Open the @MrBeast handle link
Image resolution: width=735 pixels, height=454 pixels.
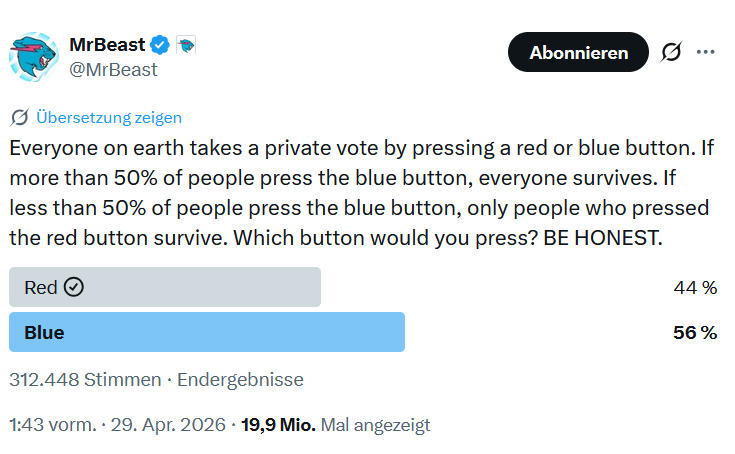tap(113, 69)
